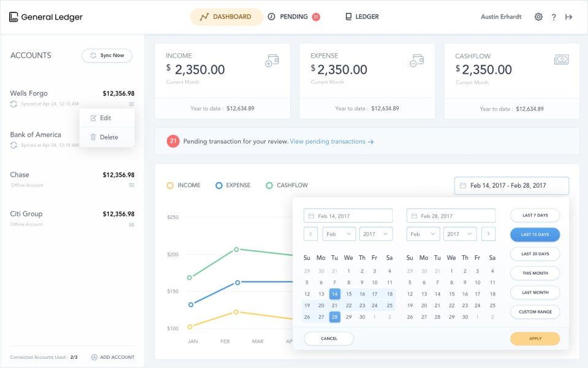The width and height of the screenshot is (588, 368).
Task: Click the next-month chevron in the date picker
Action: 488,234
